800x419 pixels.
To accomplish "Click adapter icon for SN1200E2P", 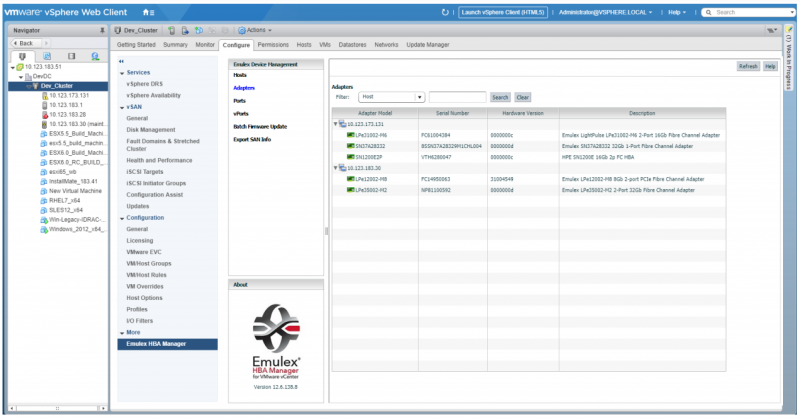I will click(351, 157).
